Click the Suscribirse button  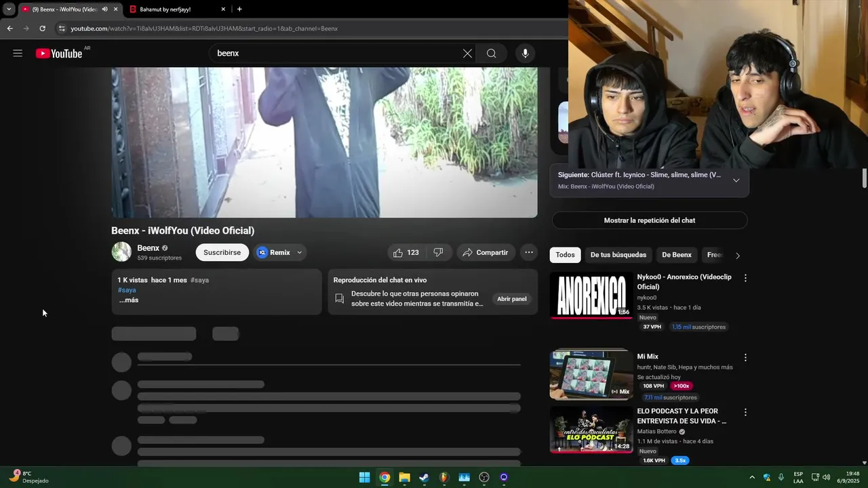(x=222, y=253)
